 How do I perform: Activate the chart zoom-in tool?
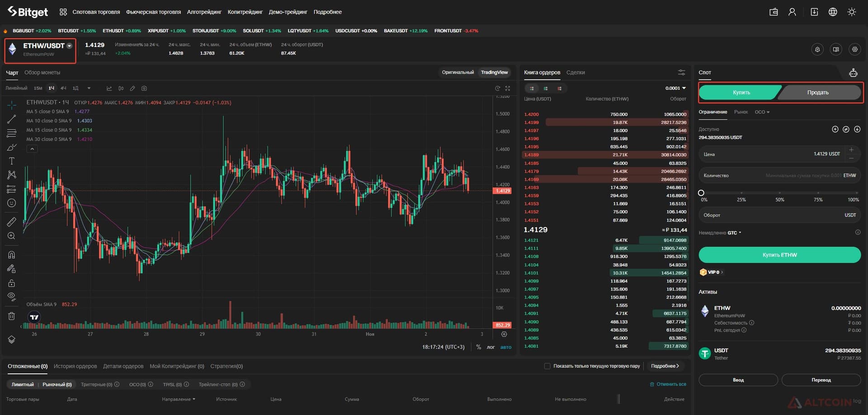(12, 236)
